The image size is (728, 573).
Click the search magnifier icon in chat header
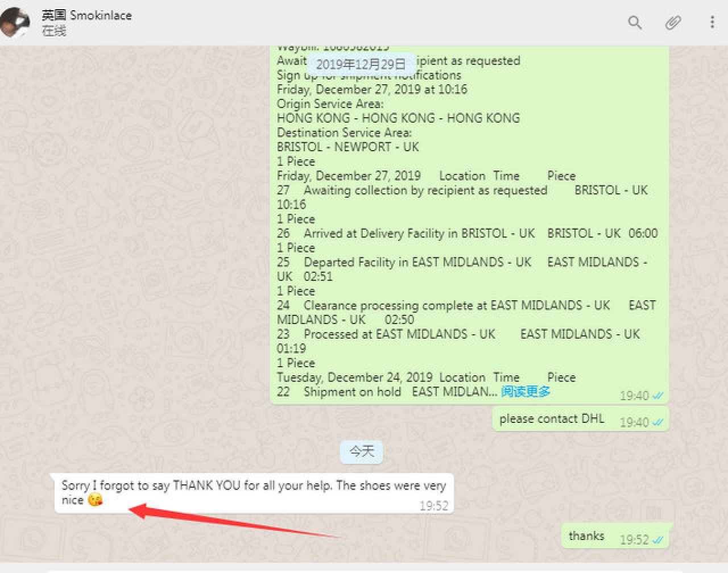[x=635, y=23]
